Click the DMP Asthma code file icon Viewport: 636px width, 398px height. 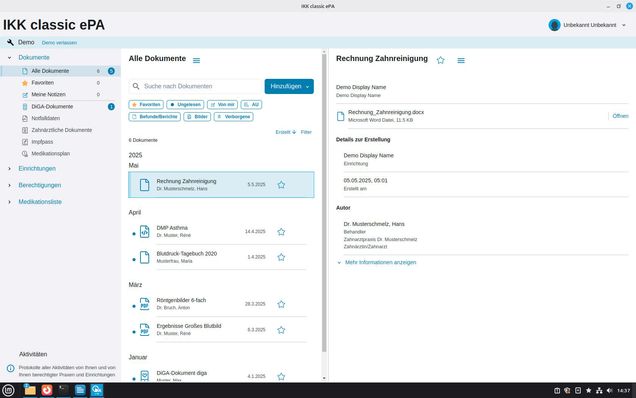pyautogui.click(x=144, y=231)
